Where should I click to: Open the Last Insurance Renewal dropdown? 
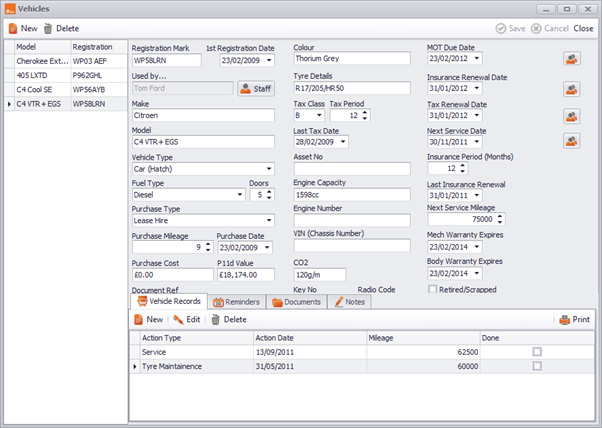pos(477,195)
